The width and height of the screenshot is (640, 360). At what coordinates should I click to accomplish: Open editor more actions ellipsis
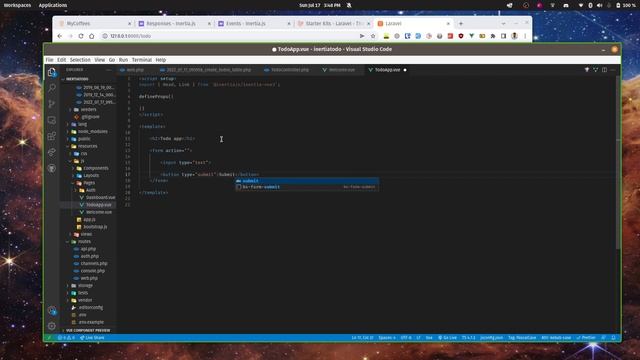tap(613, 70)
